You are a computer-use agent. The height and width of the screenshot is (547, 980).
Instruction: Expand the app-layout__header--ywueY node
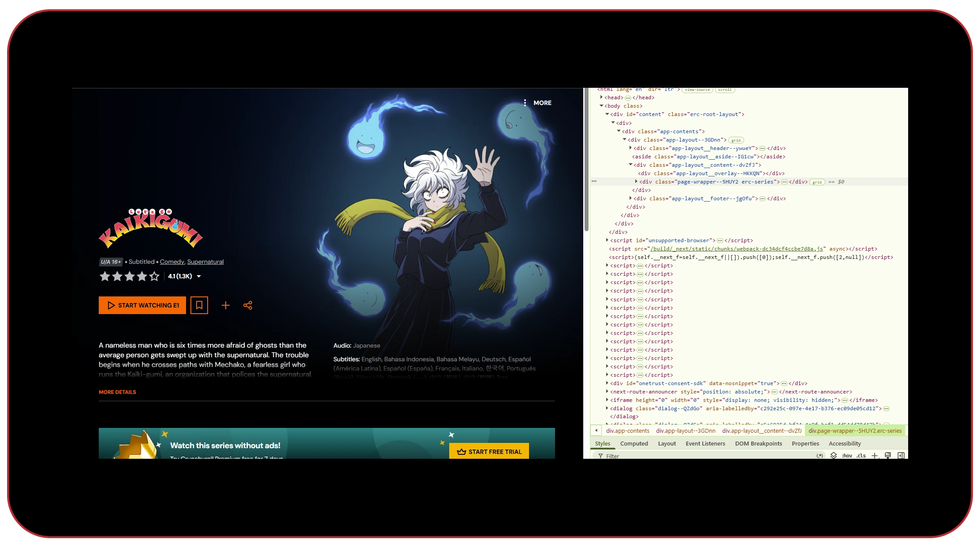630,148
